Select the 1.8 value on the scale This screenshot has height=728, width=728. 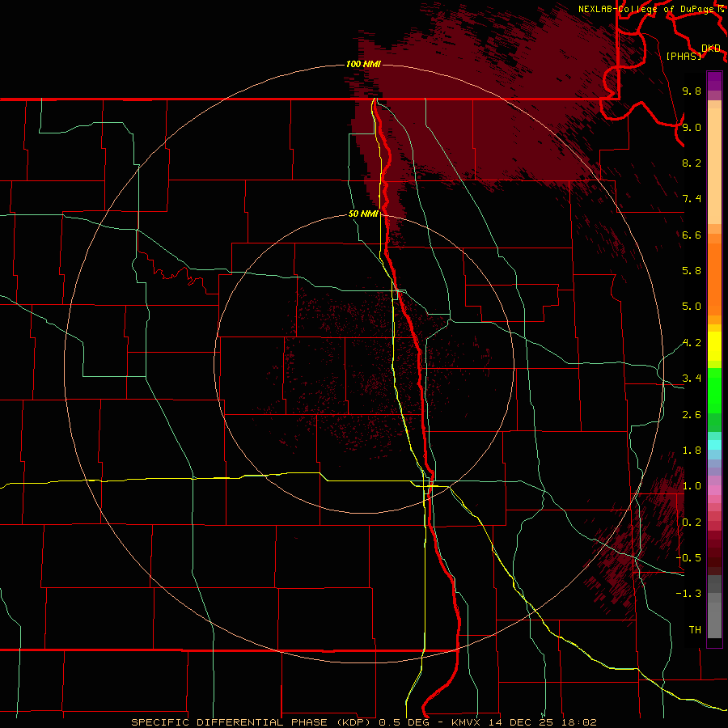click(x=692, y=451)
